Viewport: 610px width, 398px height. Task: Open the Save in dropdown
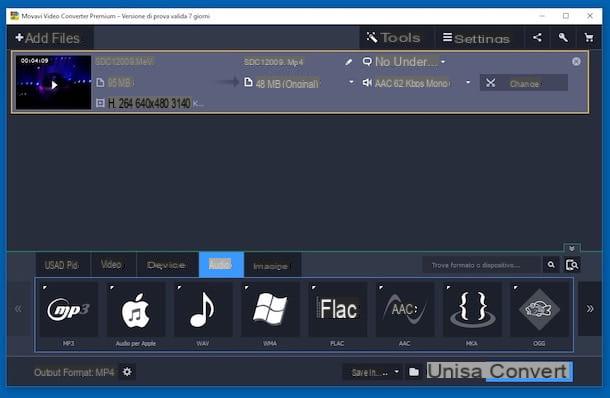point(373,372)
